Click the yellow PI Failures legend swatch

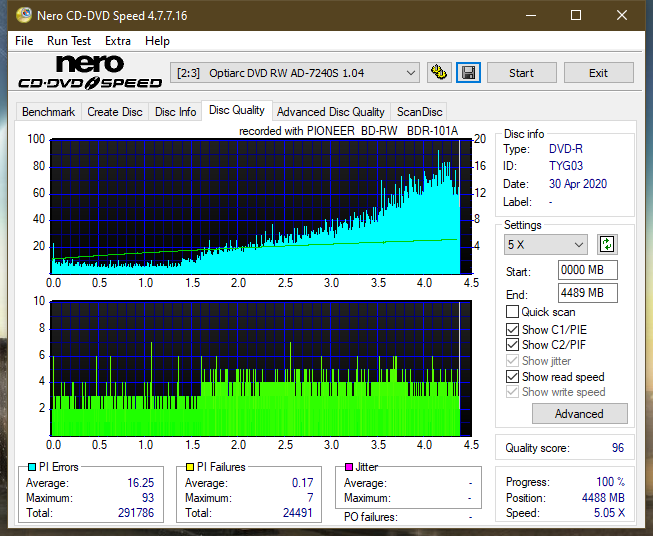[x=190, y=467]
